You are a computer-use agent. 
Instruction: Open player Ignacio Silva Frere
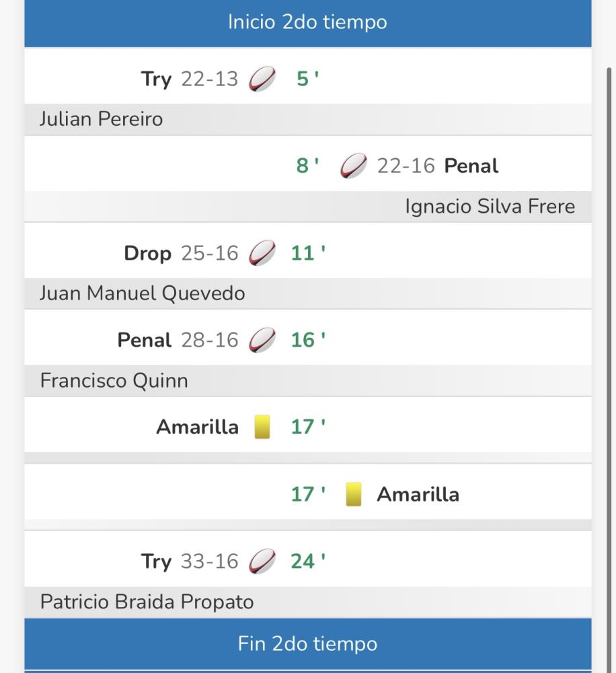pyautogui.click(x=490, y=206)
